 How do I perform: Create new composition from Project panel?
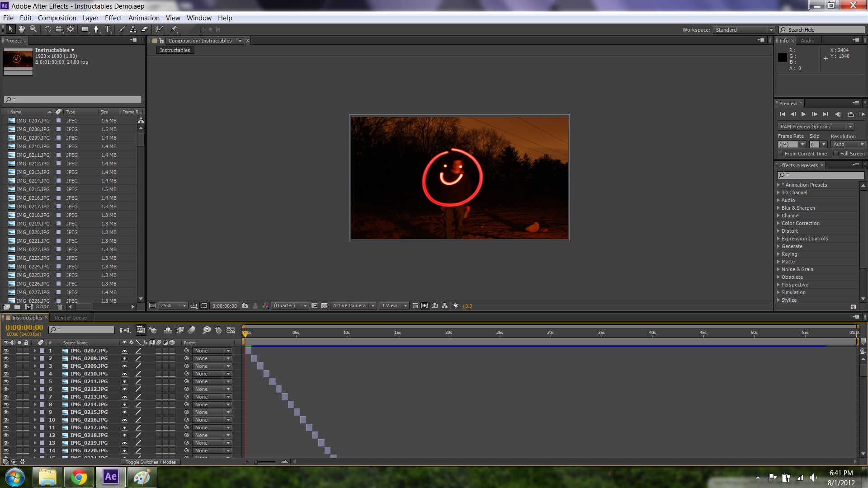tap(29, 307)
